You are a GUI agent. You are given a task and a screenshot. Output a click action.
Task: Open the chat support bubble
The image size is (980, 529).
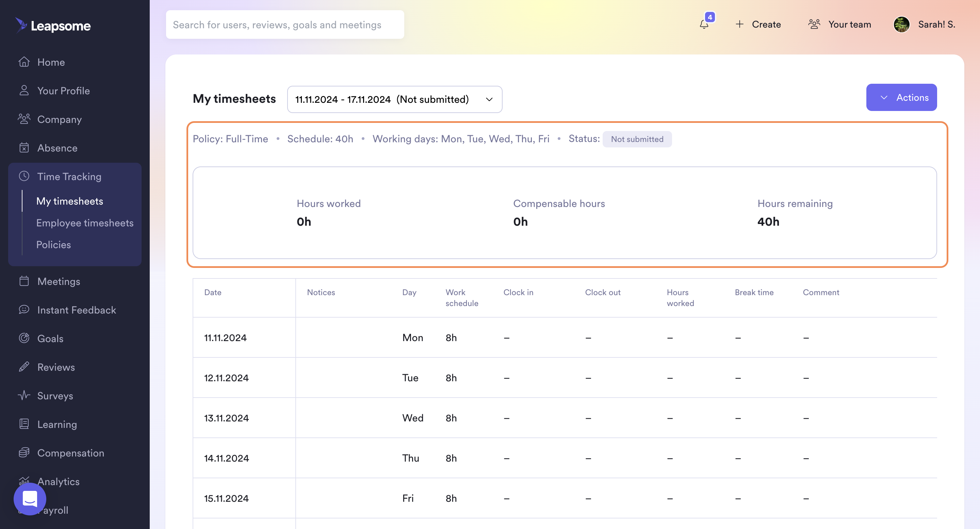[x=30, y=499]
